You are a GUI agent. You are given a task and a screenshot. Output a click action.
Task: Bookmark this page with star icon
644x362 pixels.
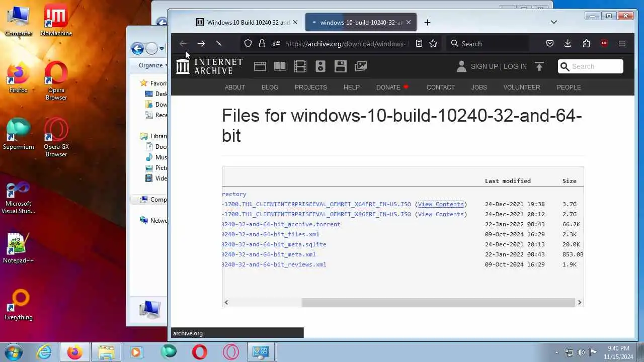click(x=433, y=44)
